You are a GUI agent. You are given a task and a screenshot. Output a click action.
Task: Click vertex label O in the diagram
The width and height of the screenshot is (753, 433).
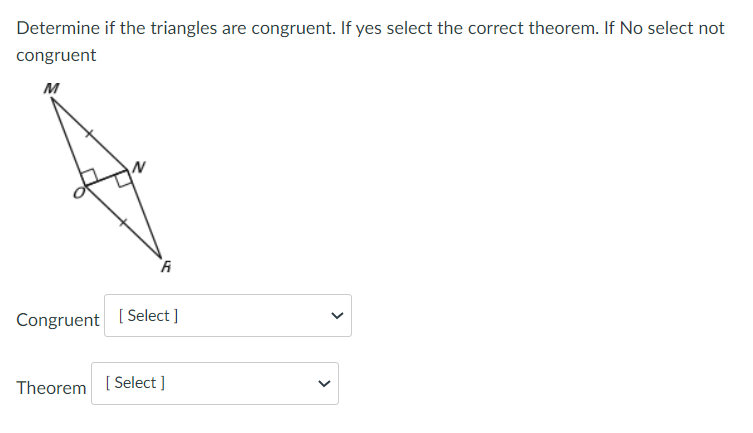76,191
